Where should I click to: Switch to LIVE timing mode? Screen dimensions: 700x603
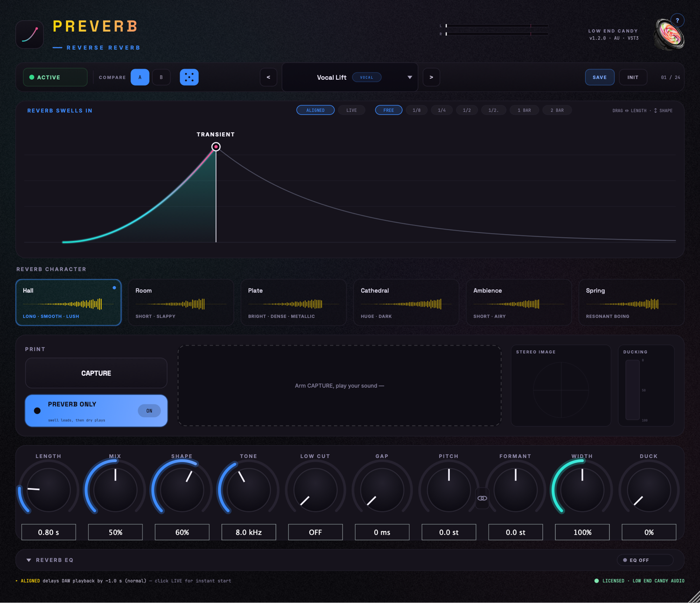[x=351, y=110]
